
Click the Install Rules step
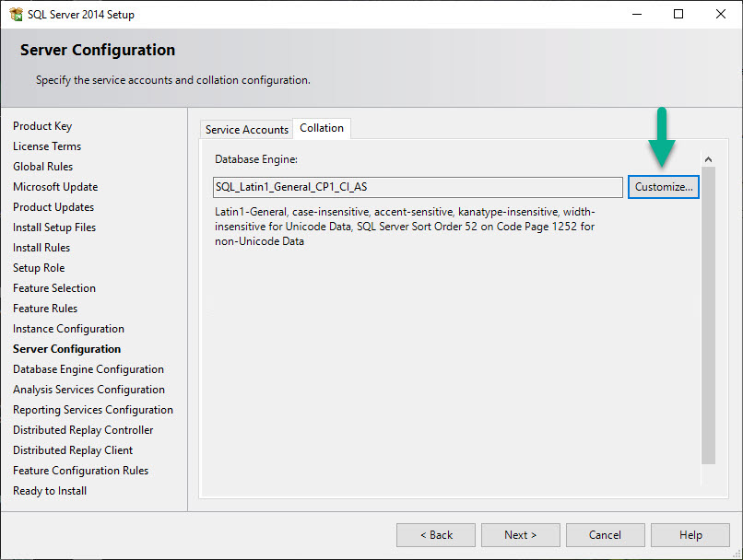click(x=41, y=248)
